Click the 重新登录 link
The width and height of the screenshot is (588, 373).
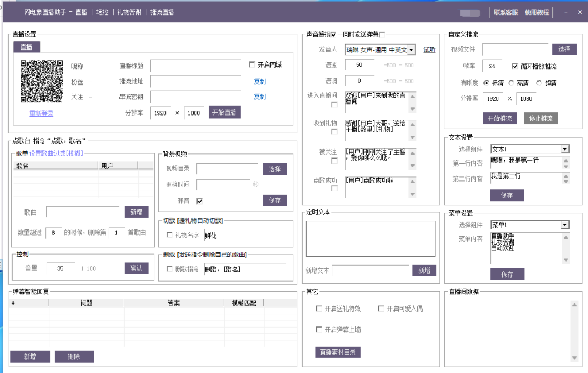tap(41, 114)
